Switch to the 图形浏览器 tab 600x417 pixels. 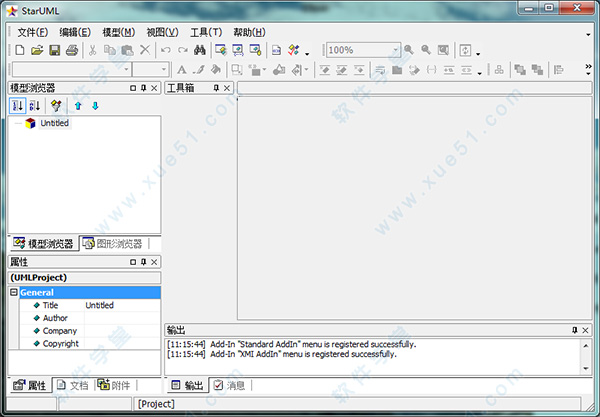(x=112, y=244)
